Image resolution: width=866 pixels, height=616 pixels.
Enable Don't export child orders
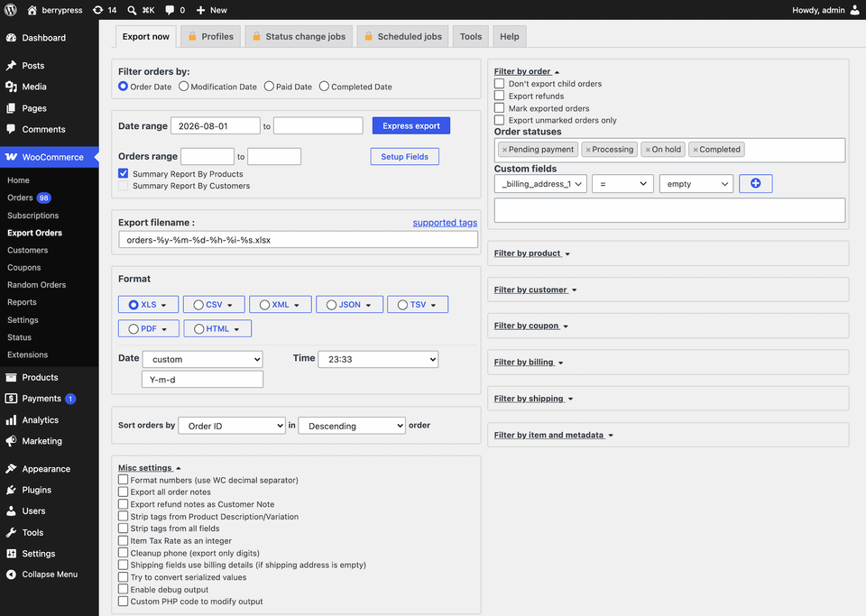pyautogui.click(x=499, y=83)
